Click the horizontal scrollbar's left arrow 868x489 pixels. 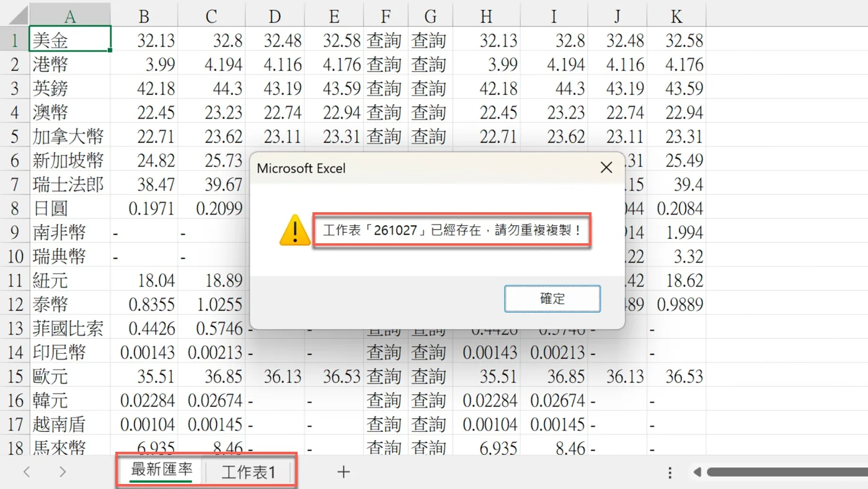697,472
